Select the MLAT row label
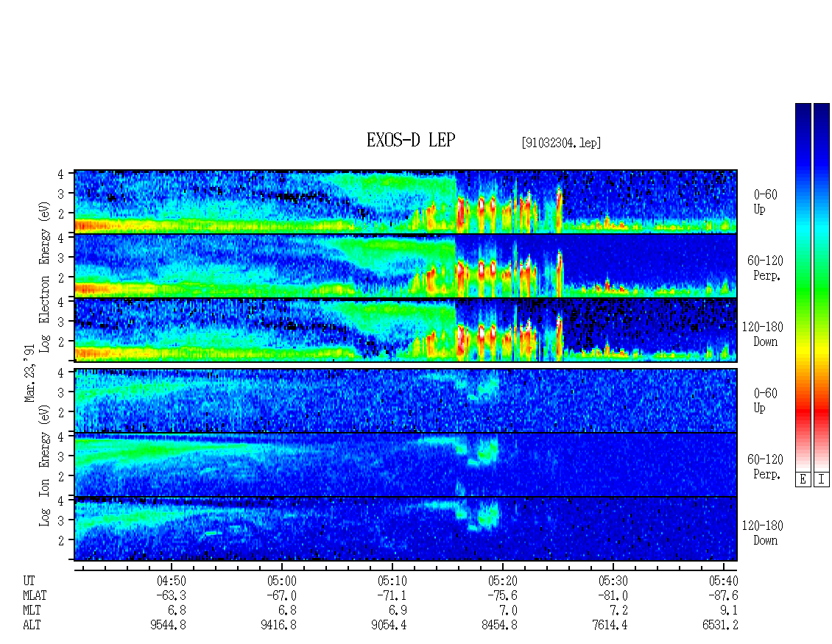The width and height of the screenshot is (832, 644). point(35,595)
